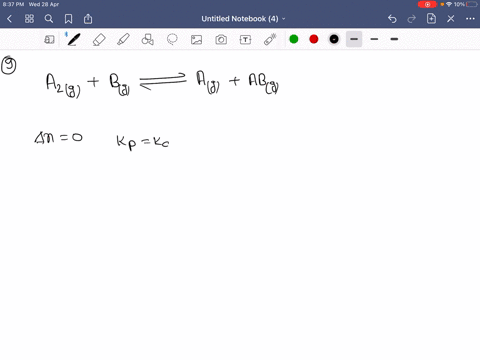The height and width of the screenshot is (360, 480).
Task: Open the more options ellipsis menu
Action: [x=470, y=19]
